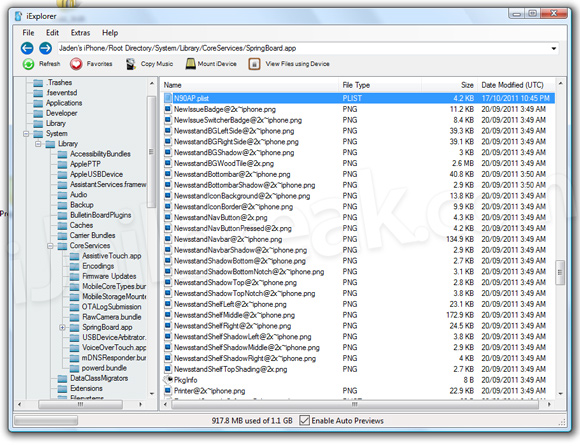
Task: Open the Help menu
Action: click(110, 33)
